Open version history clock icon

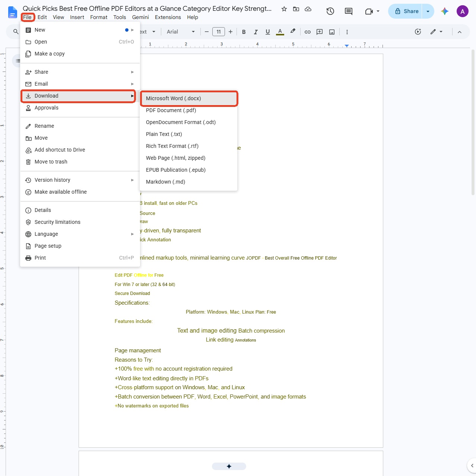[x=330, y=12]
